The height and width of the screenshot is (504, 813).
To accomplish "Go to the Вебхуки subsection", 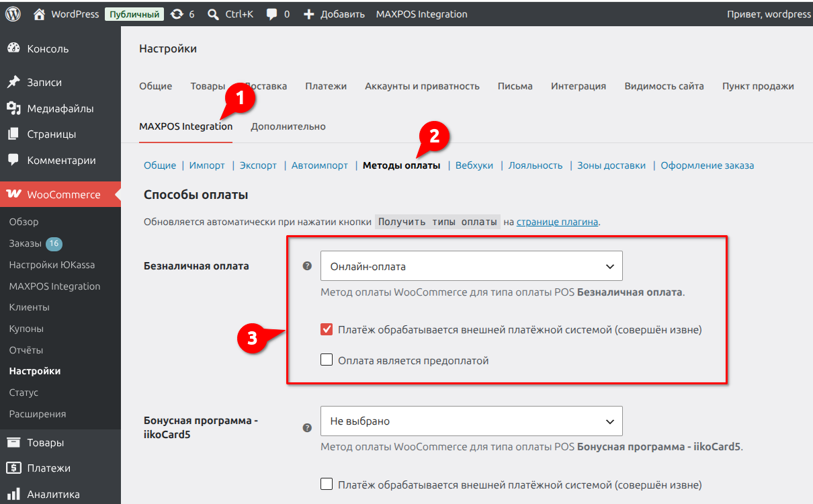I will [474, 165].
